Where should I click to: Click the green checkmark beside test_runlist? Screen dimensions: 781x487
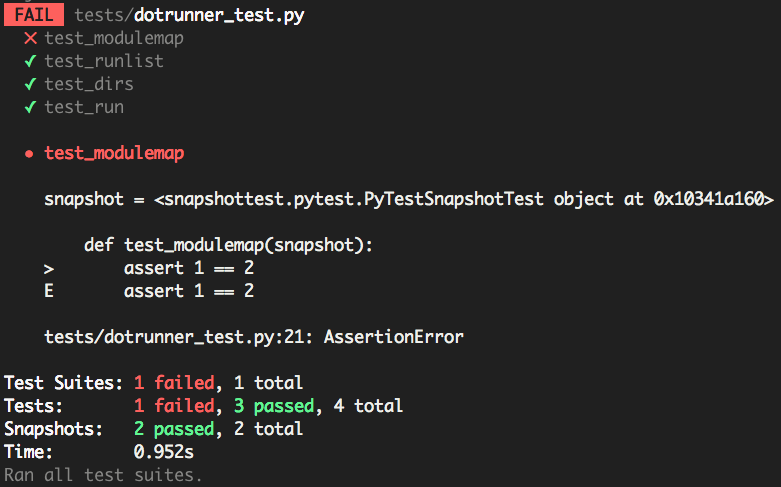30,61
